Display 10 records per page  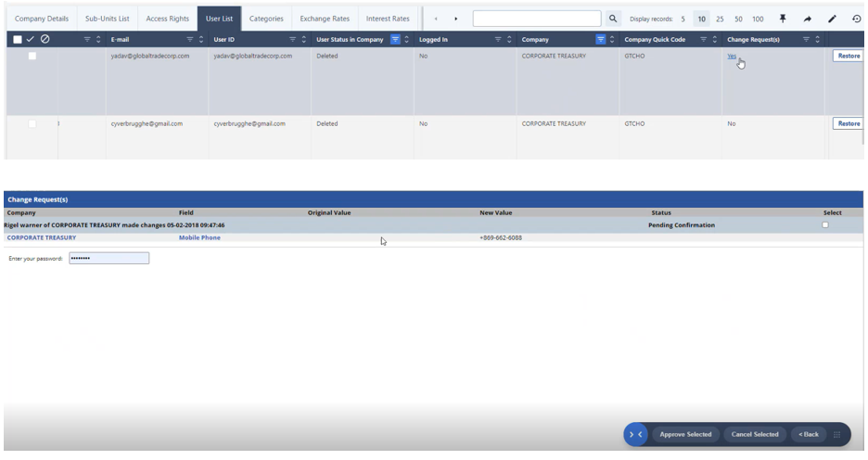pos(701,19)
